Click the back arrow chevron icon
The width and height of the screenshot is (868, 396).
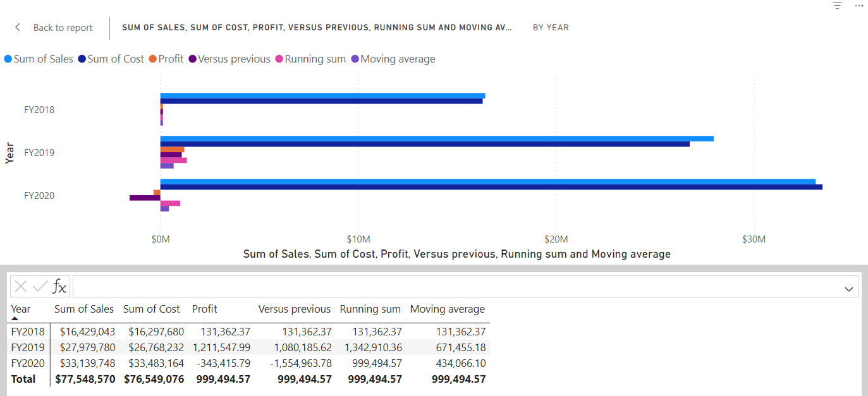coord(18,27)
